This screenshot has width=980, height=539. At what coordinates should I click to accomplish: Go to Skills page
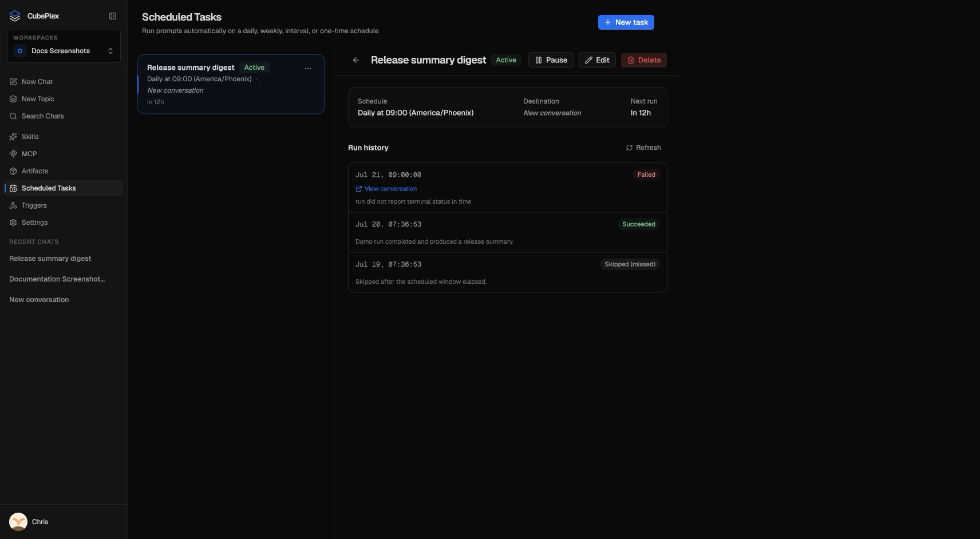click(64, 137)
